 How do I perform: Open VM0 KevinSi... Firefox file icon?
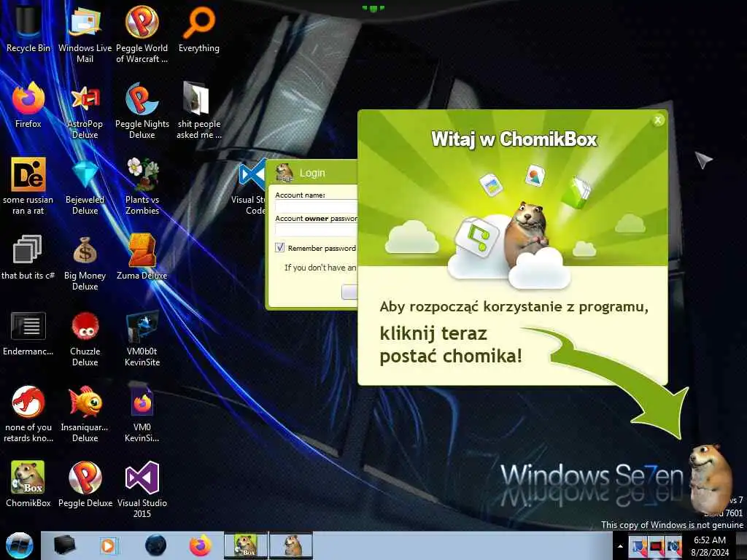142,413
